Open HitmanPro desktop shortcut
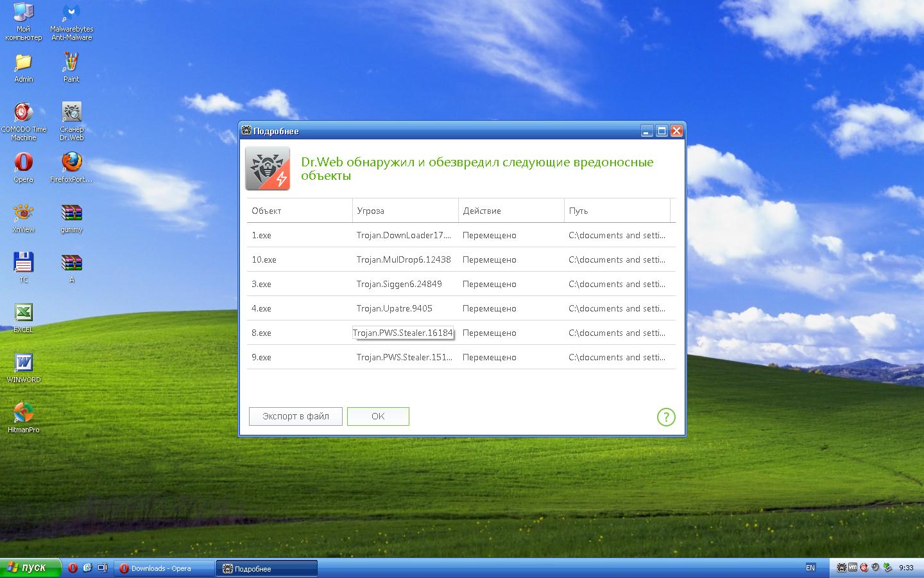924x578 pixels. point(23,418)
